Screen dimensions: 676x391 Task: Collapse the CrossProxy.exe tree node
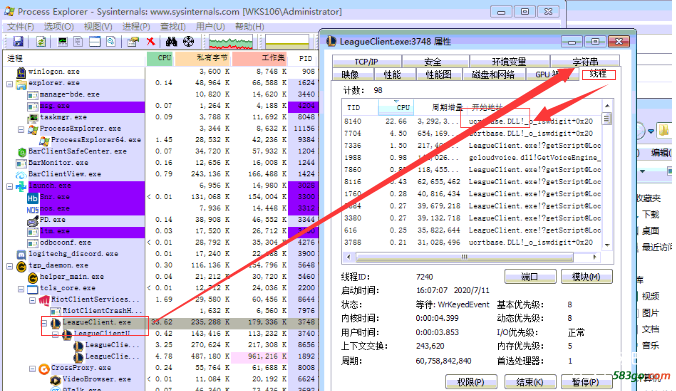coord(32,369)
